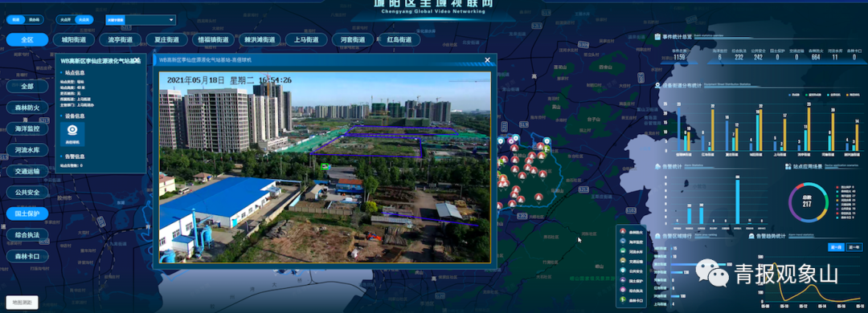This screenshot has height=313, width=868.
Task: Select the 城阳街道 district tab
Action: pos(74,40)
